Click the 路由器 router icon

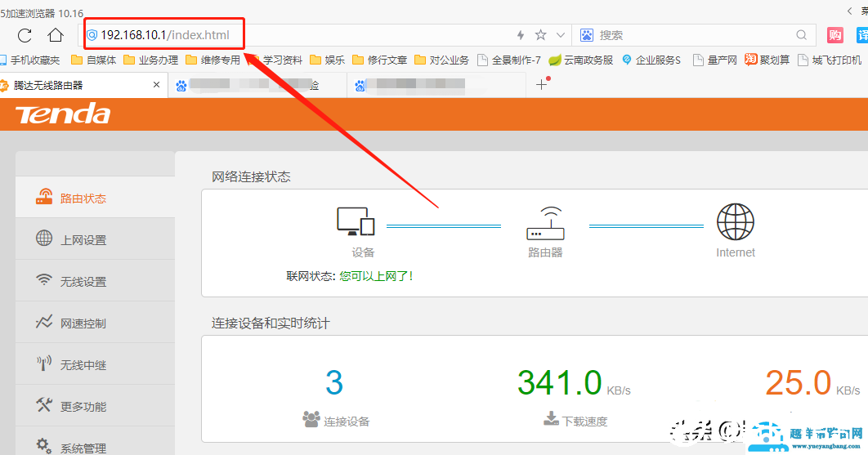545,223
